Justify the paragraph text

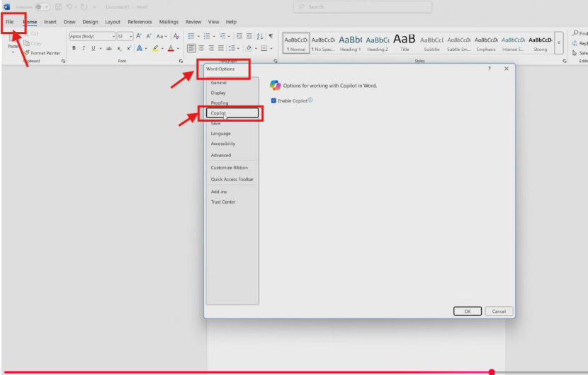coord(221,48)
